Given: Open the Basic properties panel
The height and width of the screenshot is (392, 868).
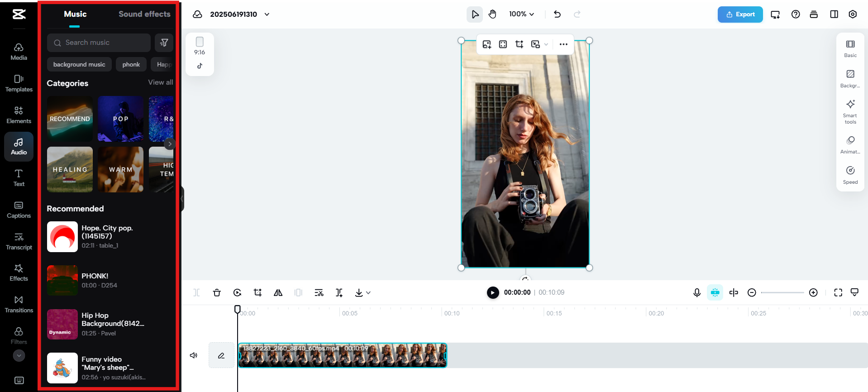Looking at the screenshot, I should [850, 48].
